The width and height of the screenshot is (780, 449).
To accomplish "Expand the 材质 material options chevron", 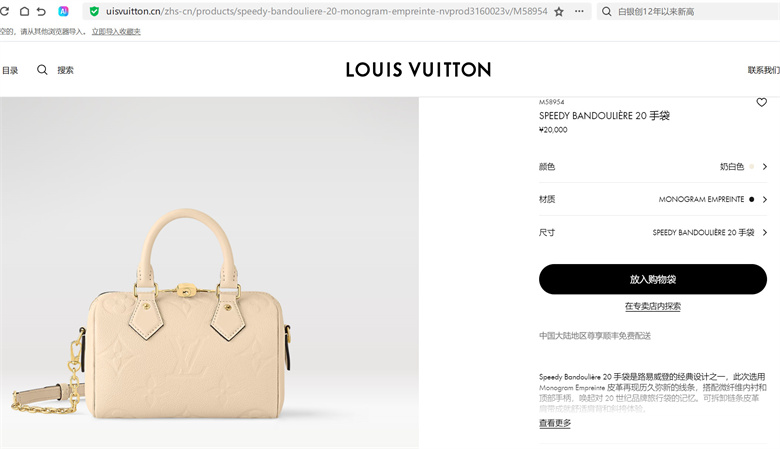I will [765, 199].
